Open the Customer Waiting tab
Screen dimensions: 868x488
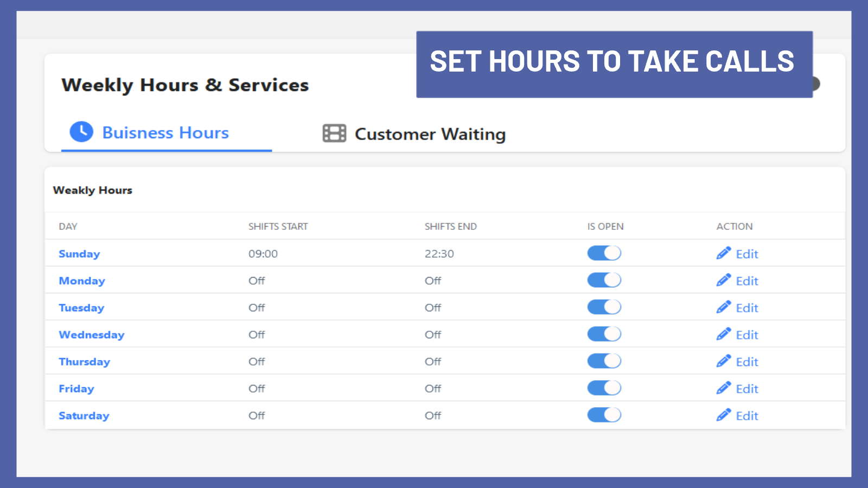click(429, 134)
